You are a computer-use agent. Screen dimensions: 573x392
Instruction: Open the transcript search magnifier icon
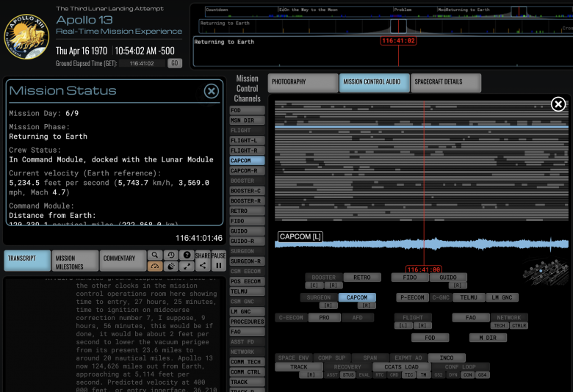[155, 255]
